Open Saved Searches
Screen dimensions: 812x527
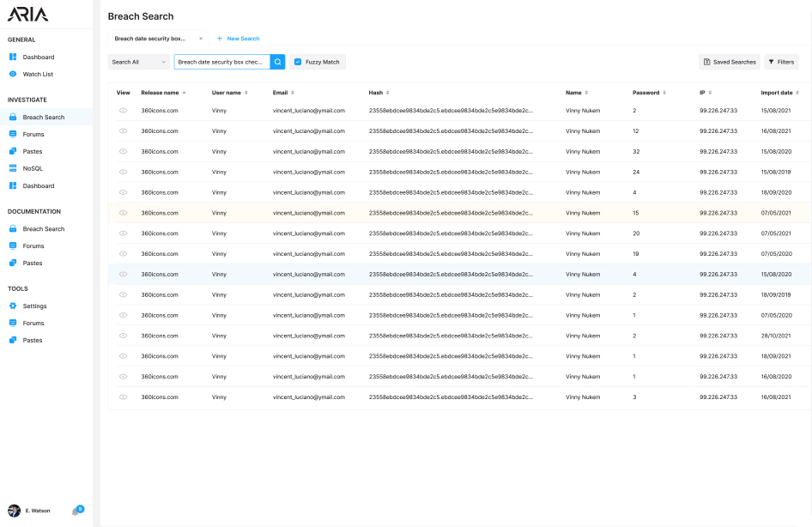(729, 62)
